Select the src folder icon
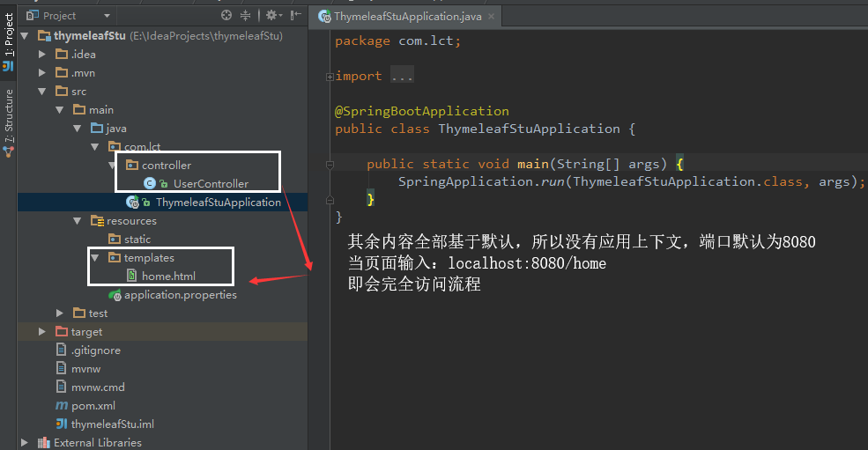The width and height of the screenshot is (868, 450). pos(62,92)
